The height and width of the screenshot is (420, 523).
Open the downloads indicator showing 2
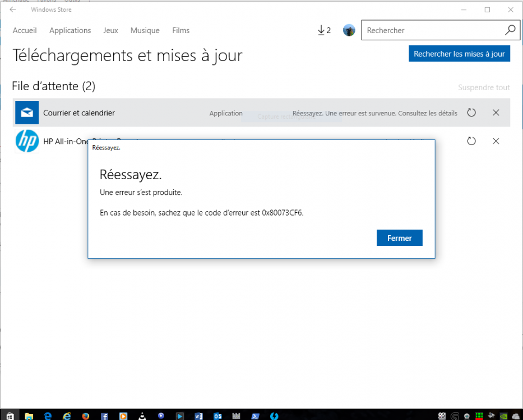tap(324, 30)
